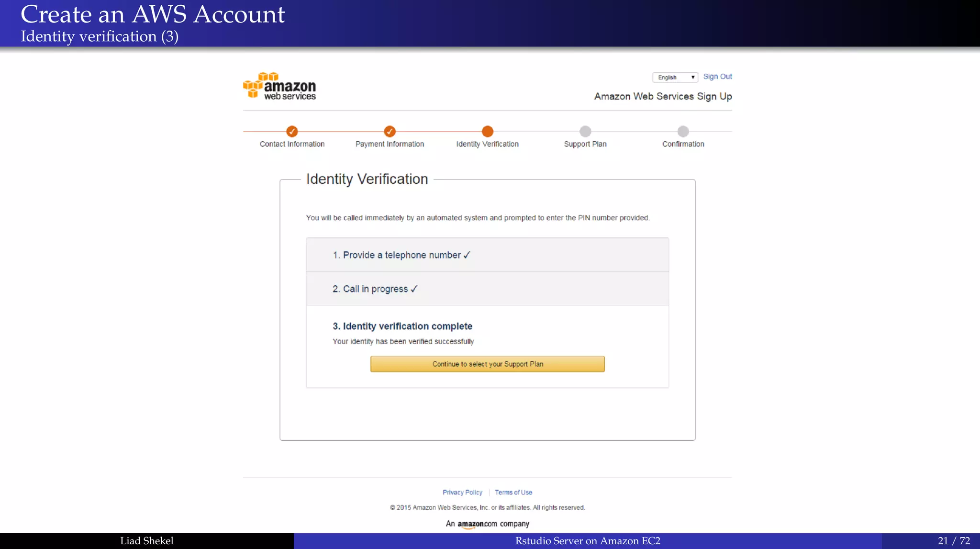Click the Contact Information step label
Image resolution: width=980 pixels, height=549 pixels.
(292, 144)
